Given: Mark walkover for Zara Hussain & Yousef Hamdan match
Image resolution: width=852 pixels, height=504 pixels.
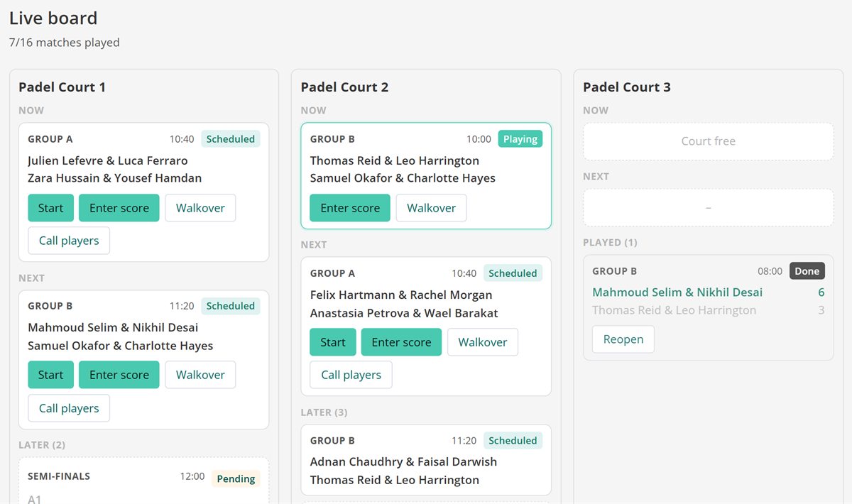Looking at the screenshot, I should [x=200, y=208].
